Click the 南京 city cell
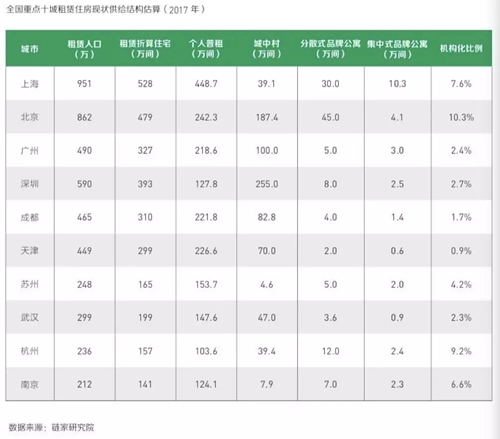The width and height of the screenshot is (500, 439). [x=30, y=384]
